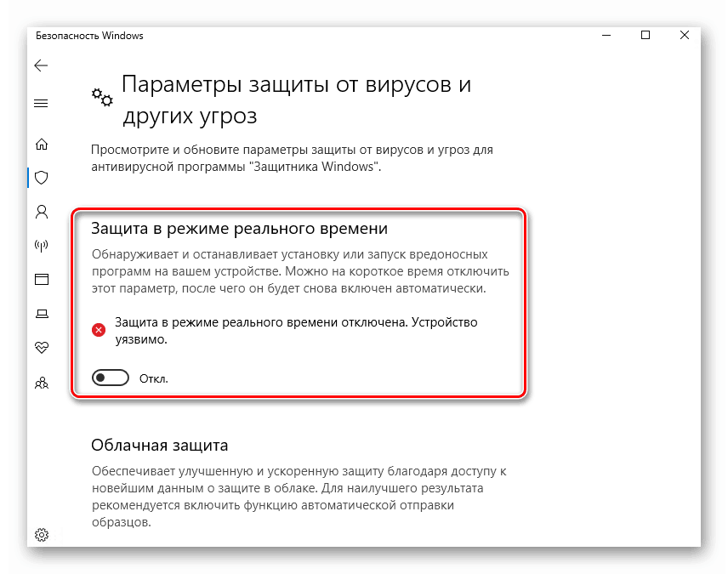Open Device security laptop icon
The width and height of the screenshot is (728, 574).
tap(42, 314)
